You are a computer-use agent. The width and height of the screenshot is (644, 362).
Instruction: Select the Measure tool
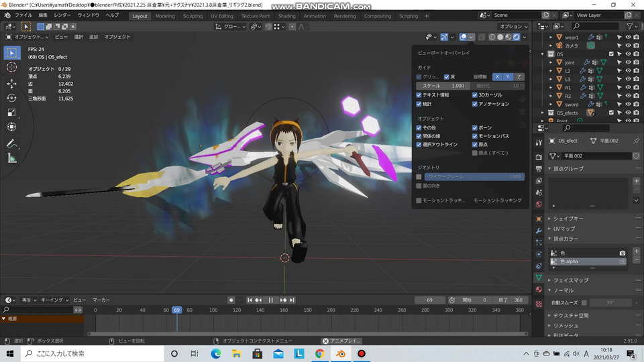[x=11, y=158]
